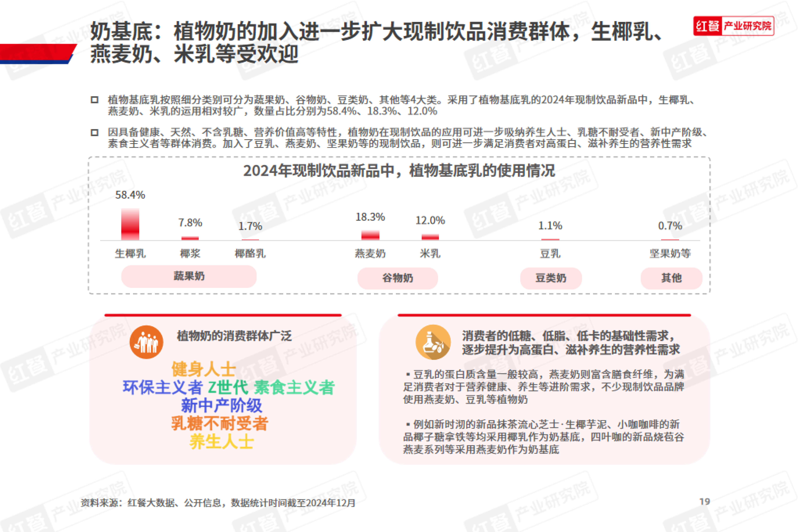Click the 坚果奶等 axis label
Image resolution: width=798 pixels, height=532 pixels.
pos(670,253)
